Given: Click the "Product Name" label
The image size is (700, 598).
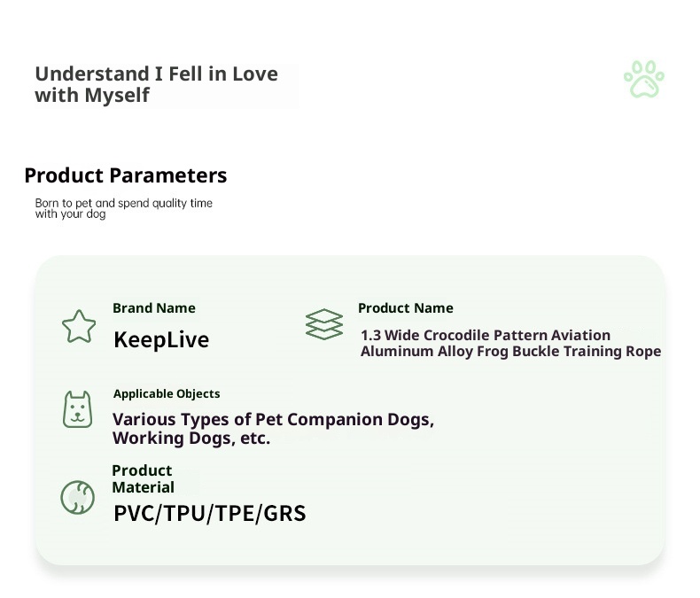Looking at the screenshot, I should pyautogui.click(x=405, y=308).
